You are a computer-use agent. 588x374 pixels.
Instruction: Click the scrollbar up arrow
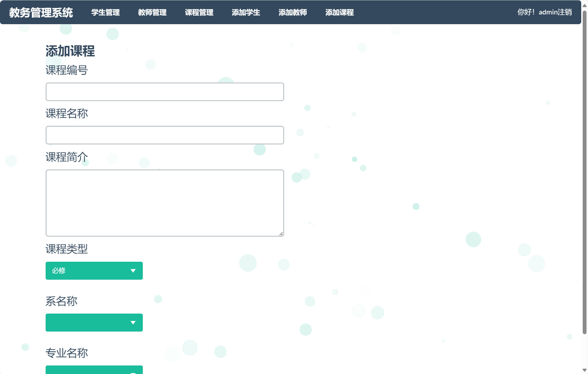(x=584, y=5)
